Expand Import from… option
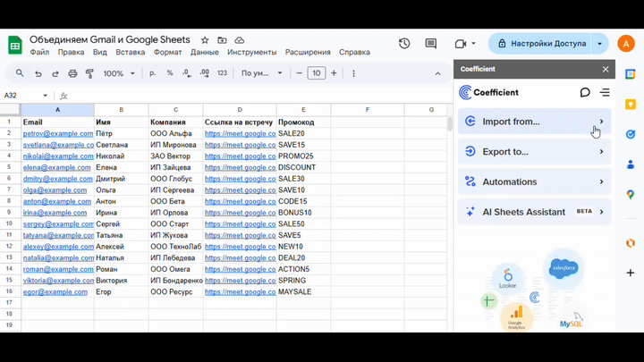Screen dimensions: 644x362 point(534,122)
